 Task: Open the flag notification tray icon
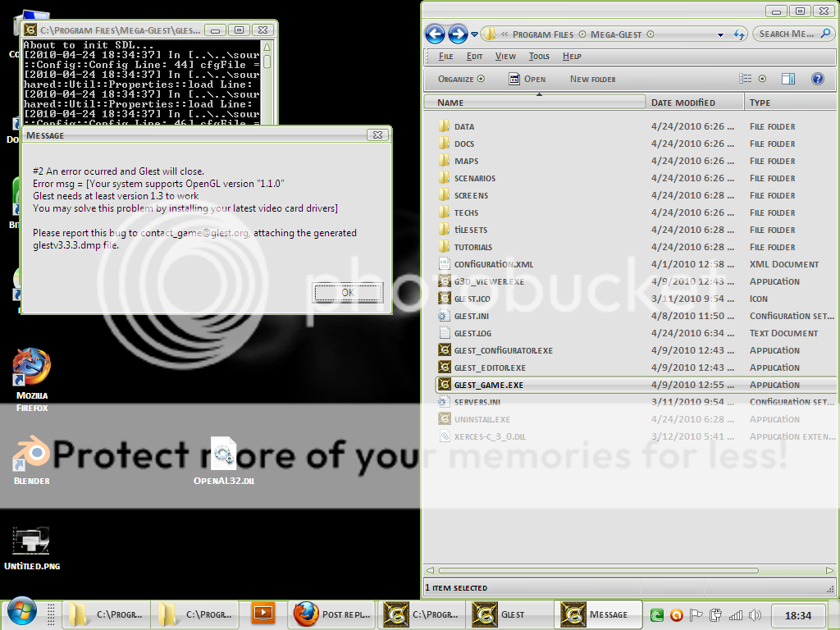pos(696,615)
